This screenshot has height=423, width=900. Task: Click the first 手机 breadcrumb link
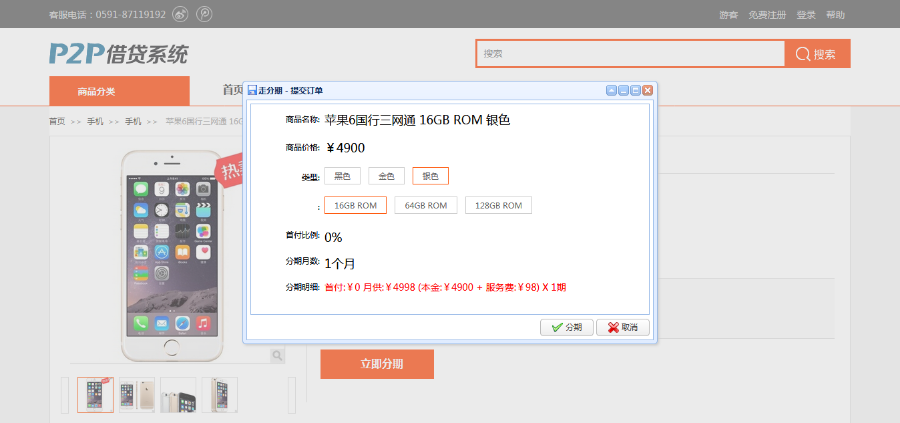(x=95, y=121)
